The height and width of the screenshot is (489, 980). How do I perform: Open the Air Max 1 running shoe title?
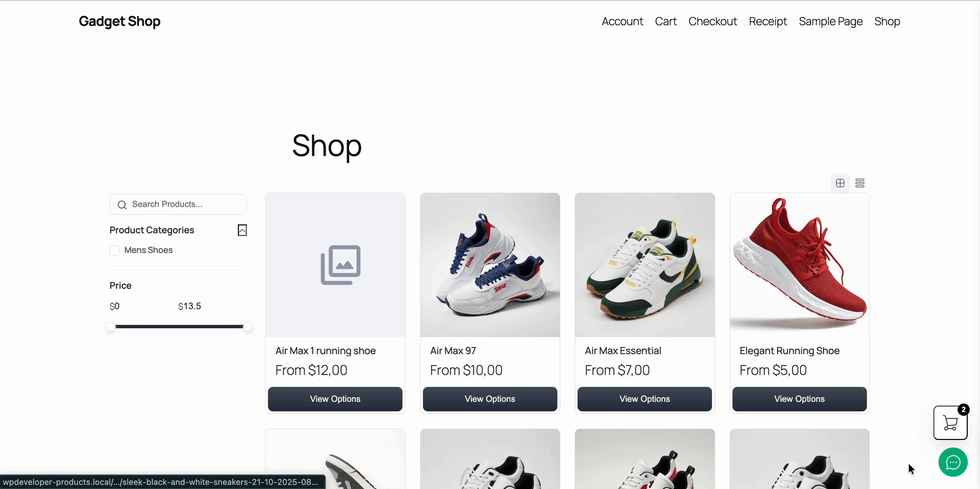point(325,350)
